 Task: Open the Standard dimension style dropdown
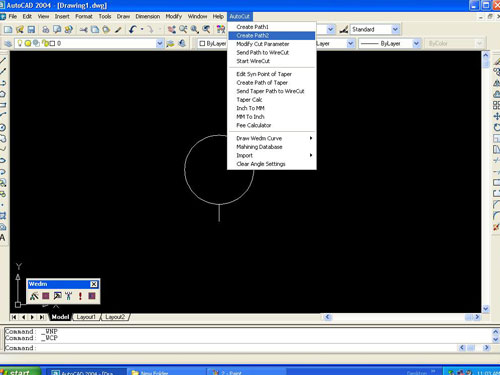395,30
